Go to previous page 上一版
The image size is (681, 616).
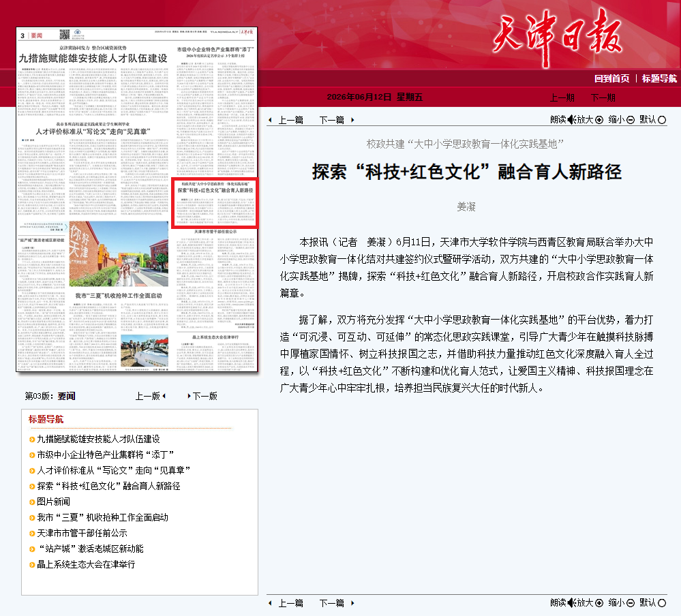click(x=148, y=396)
